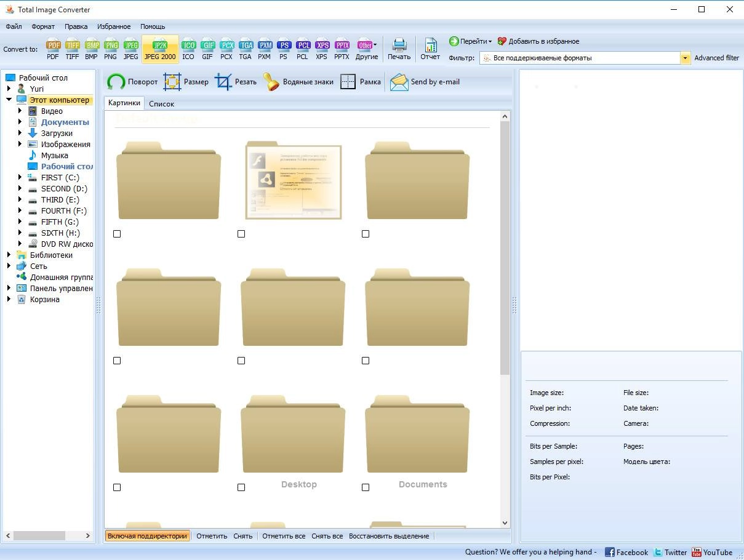Toggle Включая поддиректории option
The height and width of the screenshot is (560, 744).
147,536
